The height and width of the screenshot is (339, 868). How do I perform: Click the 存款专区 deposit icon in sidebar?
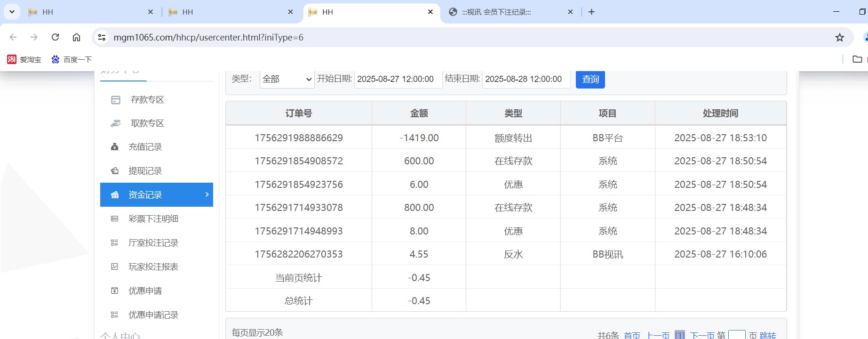tap(116, 100)
